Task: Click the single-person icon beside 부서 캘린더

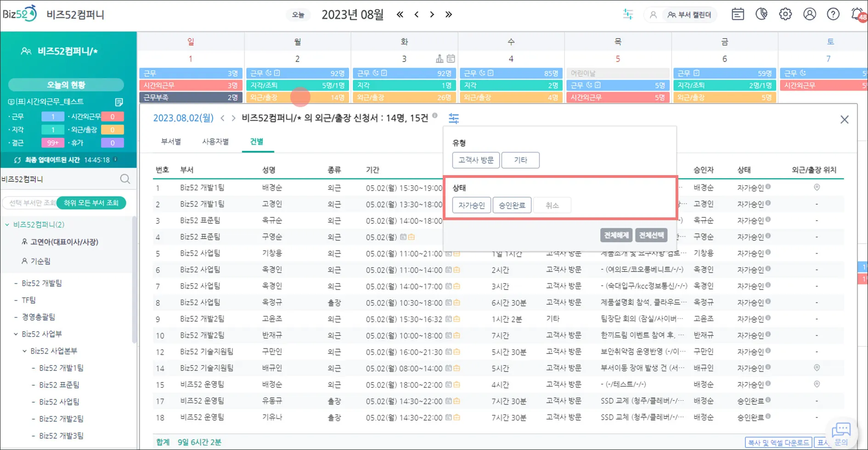Action: coord(653,15)
